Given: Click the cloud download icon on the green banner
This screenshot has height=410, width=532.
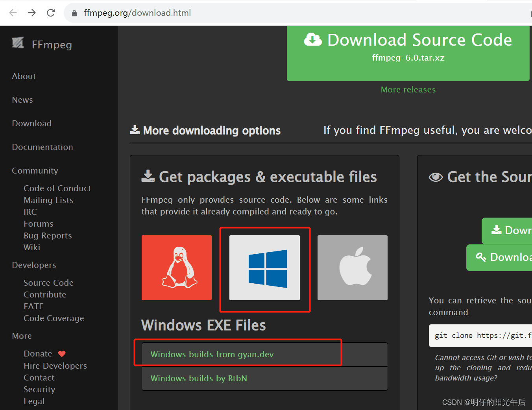Looking at the screenshot, I should 313,39.
